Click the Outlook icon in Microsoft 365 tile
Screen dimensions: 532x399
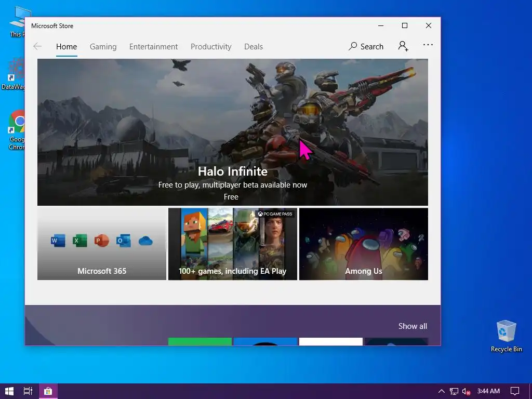click(x=123, y=241)
